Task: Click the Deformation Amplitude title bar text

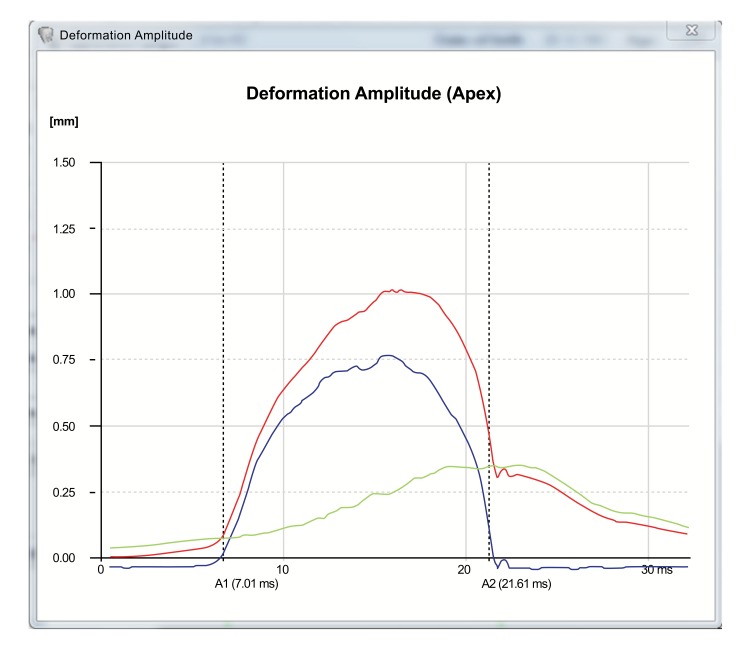Action: tap(126, 35)
